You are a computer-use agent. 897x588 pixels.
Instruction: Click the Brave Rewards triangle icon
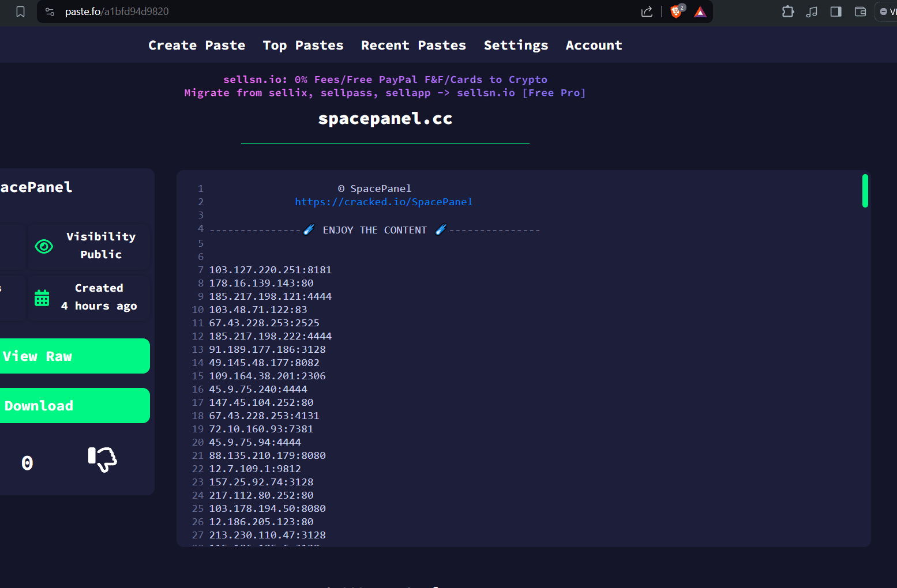click(x=700, y=12)
